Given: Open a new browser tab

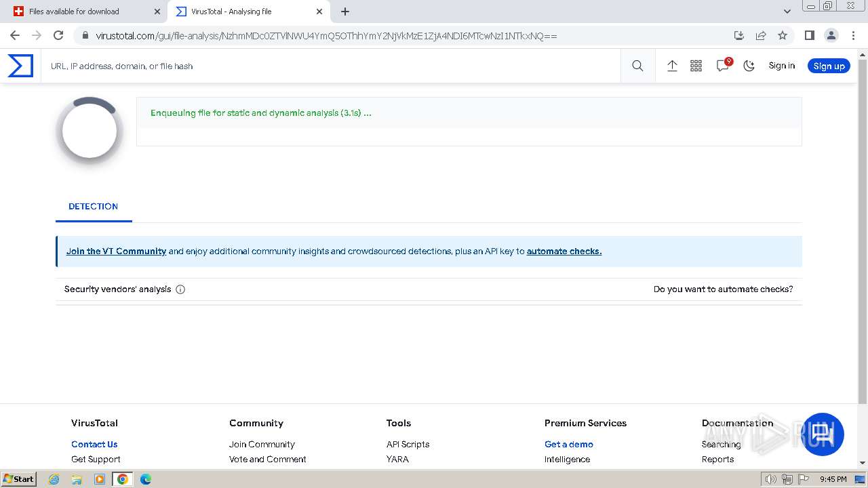Looking at the screenshot, I should (x=345, y=12).
